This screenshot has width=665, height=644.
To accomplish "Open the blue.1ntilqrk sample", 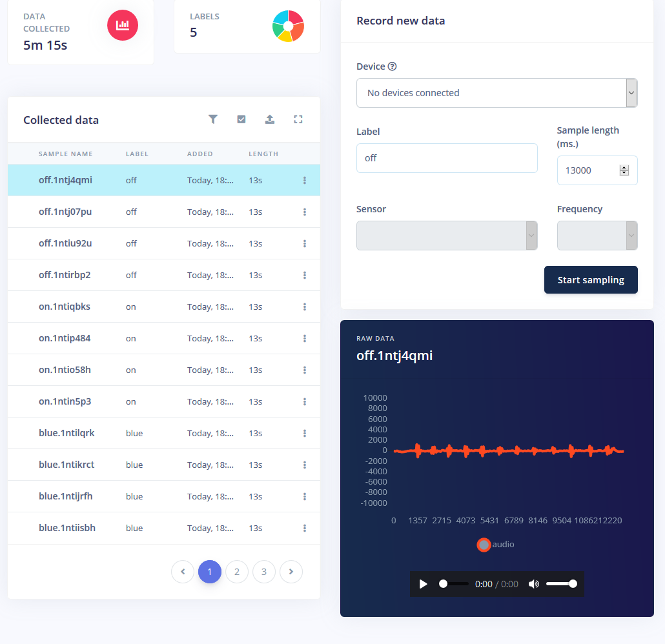I will point(66,433).
